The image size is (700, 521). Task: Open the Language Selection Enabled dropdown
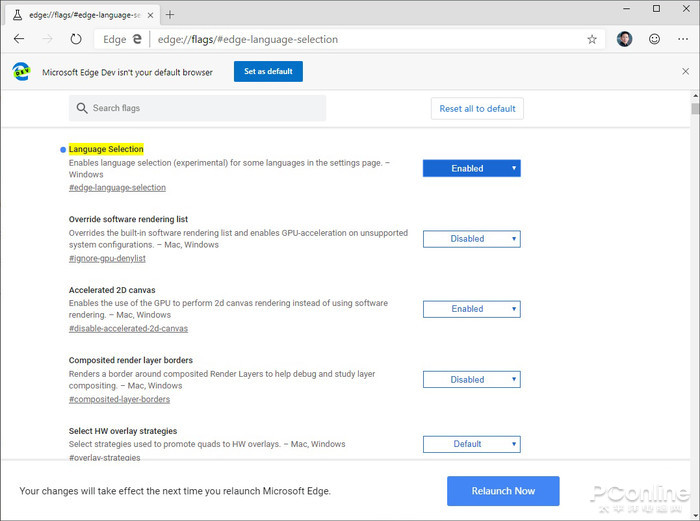point(471,168)
